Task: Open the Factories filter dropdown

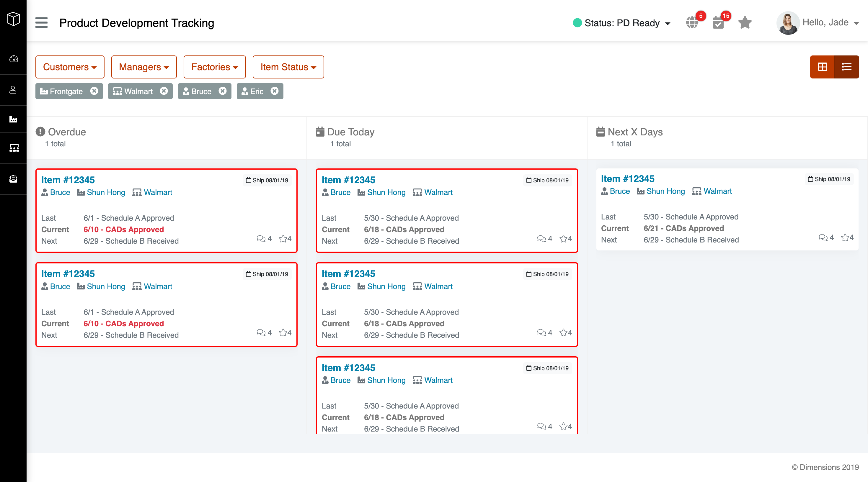Action: click(x=215, y=67)
